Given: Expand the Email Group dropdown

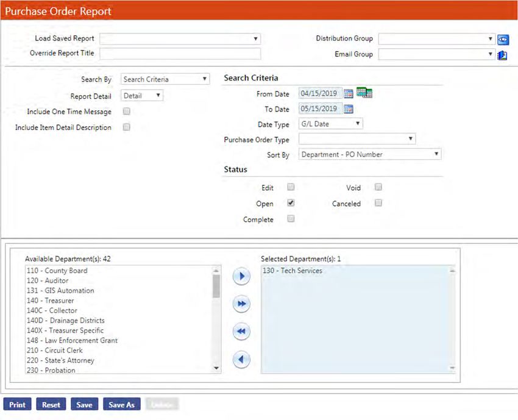Looking at the screenshot, I should pyautogui.click(x=436, y=54).
